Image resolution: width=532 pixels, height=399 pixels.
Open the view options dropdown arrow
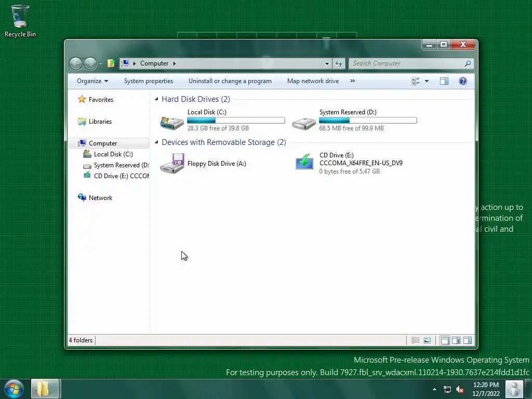(x=427, y=81)
